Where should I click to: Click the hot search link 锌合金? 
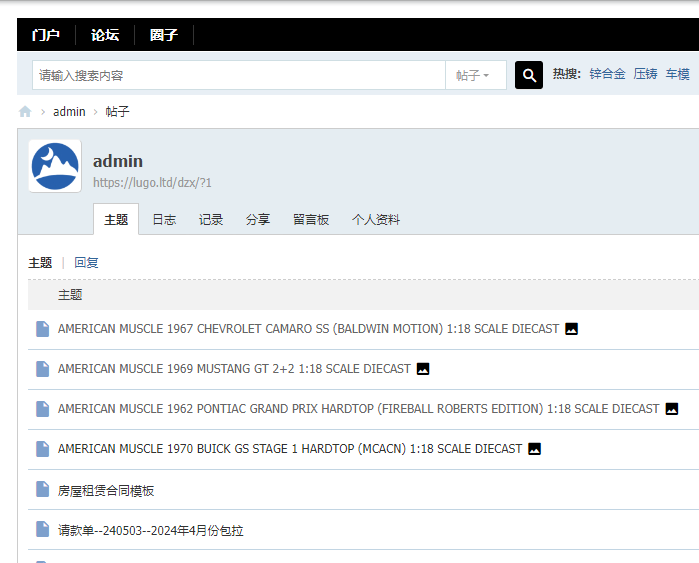(607, 74)
